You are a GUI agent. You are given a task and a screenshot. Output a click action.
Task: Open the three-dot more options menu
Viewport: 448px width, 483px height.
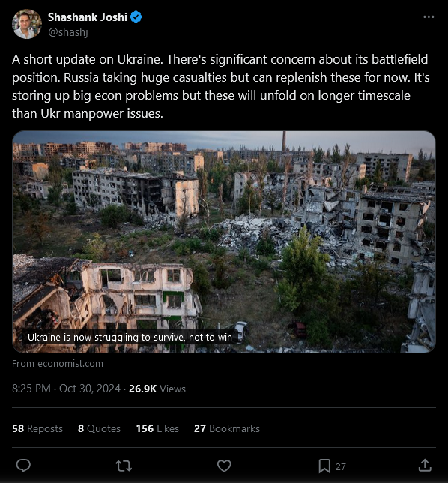pyautogui.click(x=429, y=17)
